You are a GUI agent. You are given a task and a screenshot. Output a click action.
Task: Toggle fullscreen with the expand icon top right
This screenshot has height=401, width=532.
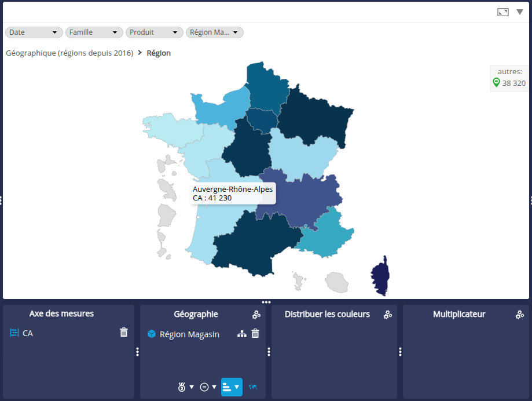pyautogui.click(x=502, y=11)
